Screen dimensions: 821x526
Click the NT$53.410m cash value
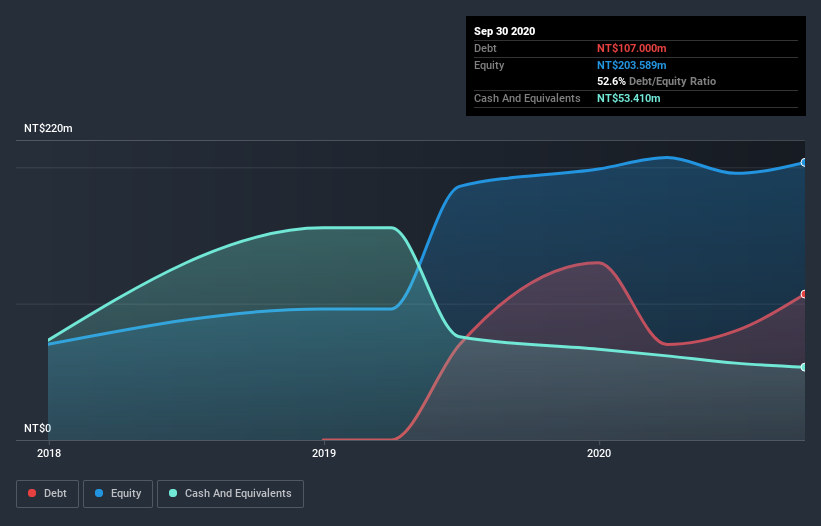[x=628, y=98]
